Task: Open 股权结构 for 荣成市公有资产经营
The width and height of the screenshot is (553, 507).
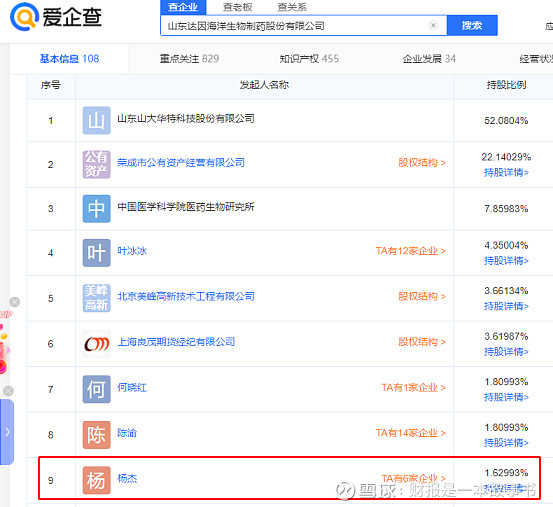Action: point(422,163)
